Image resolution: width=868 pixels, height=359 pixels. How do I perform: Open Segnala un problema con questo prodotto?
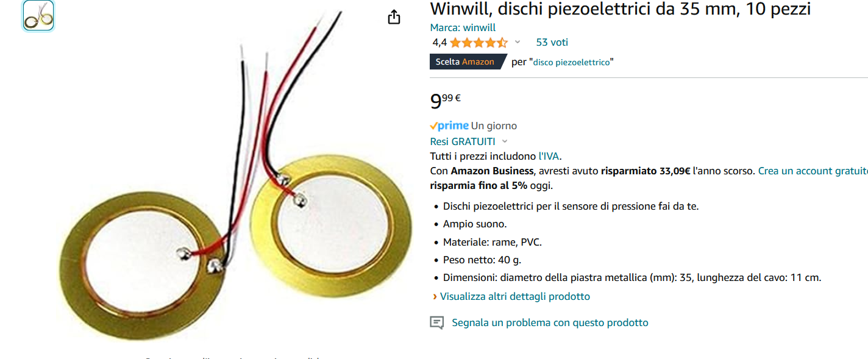(550, 322)
